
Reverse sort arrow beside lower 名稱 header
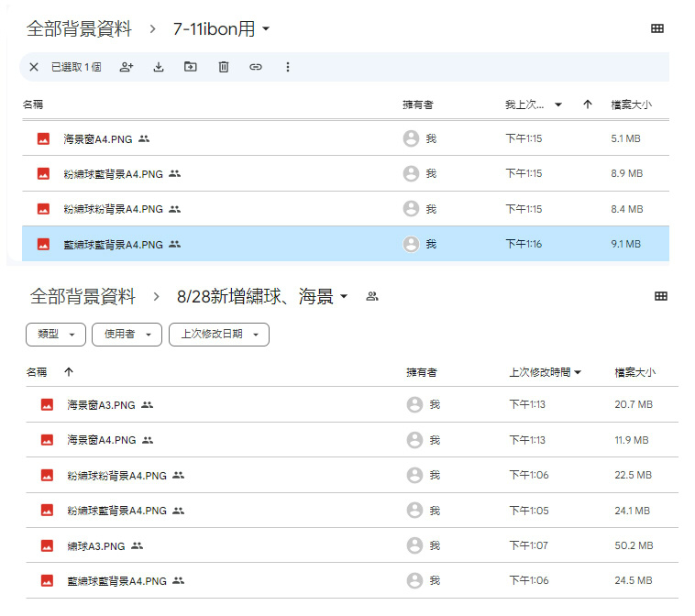[69, 372]
